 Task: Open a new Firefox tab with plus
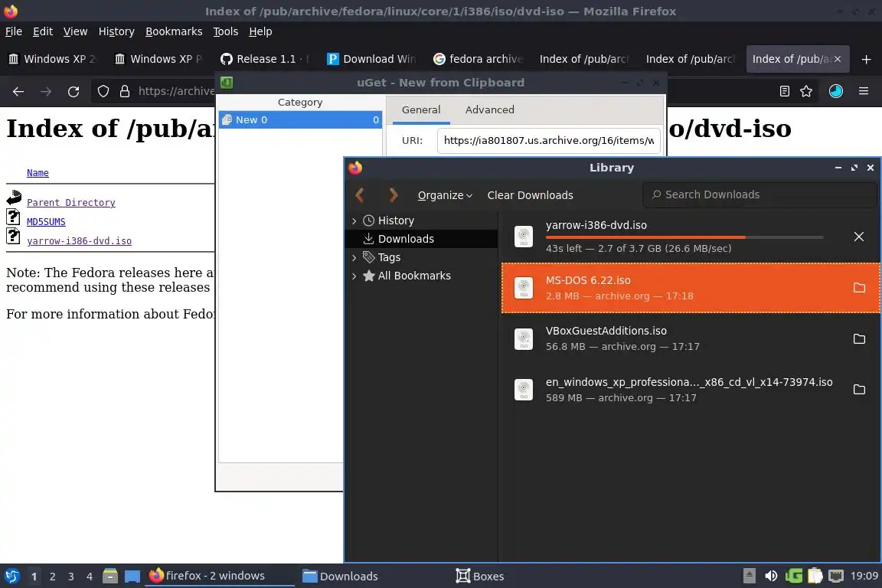pyautogui.click(x=866, y=59)
